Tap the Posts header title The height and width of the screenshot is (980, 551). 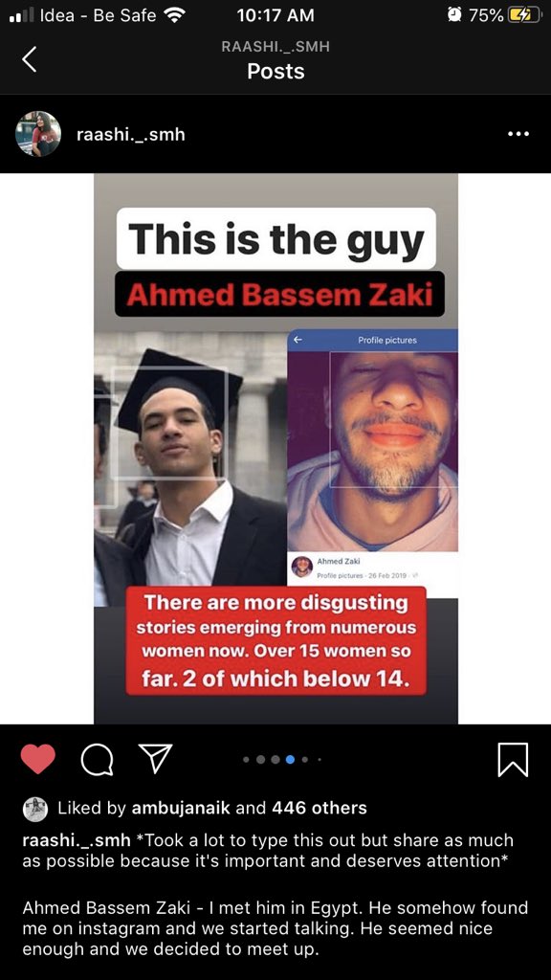(x=275, y=71)
